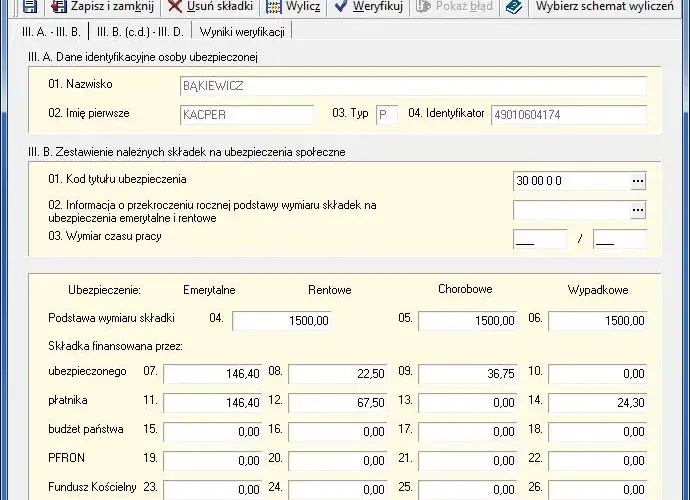
Task: Click field 22 PFRON wypadkowe
Action: 598,461
